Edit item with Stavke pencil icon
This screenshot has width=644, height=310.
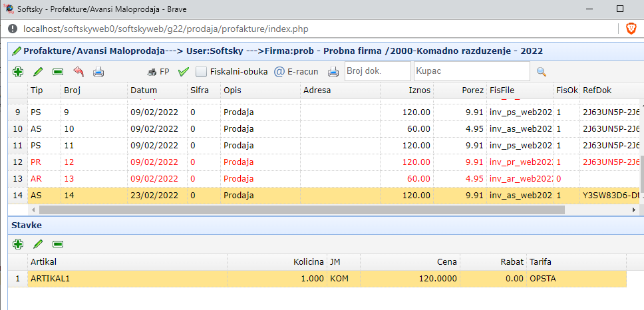[38, 244]
